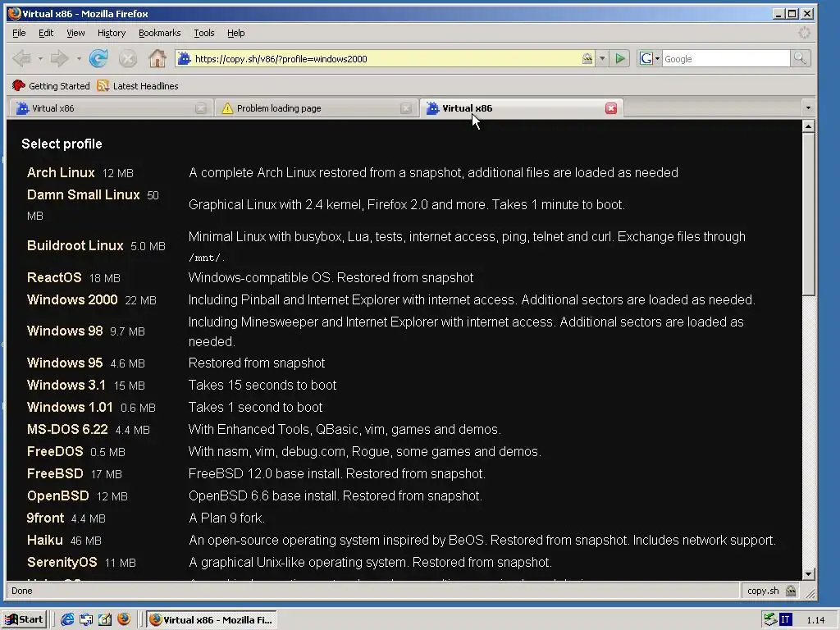840x630 pixels.
Task: Select the Windows 1.01 profile
Action: [x=71, y=407]
